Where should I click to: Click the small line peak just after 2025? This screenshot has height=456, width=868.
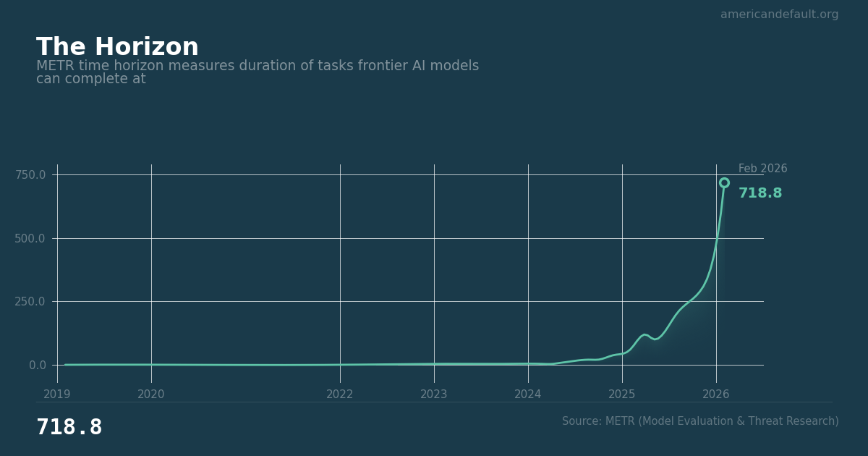[x=644, y=334]
